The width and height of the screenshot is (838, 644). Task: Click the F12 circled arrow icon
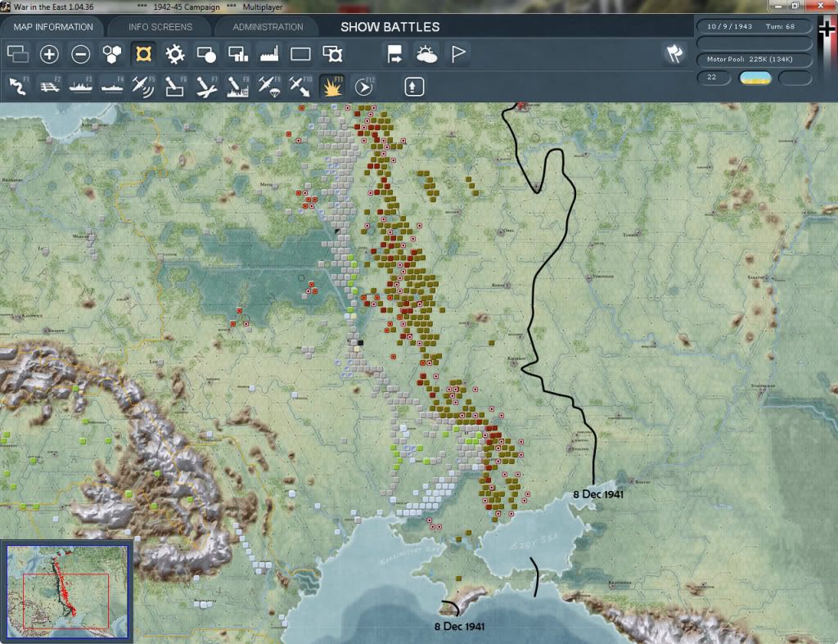364,87
